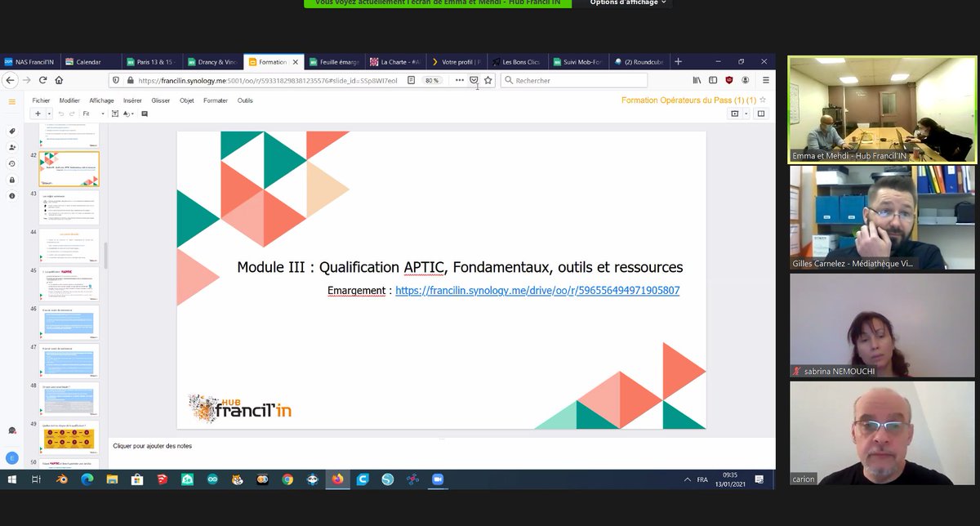Viewport: 980px width, 526px height.
Task: Open the share users icon in sidebar
Action: pyautogui.click(x=11, y=148)
